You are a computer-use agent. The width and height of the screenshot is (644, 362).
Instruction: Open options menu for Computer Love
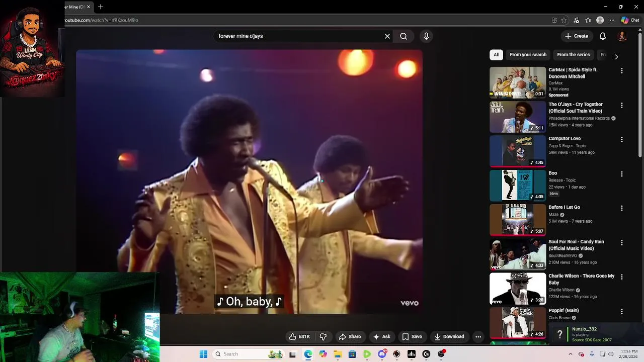click(622, 140)
